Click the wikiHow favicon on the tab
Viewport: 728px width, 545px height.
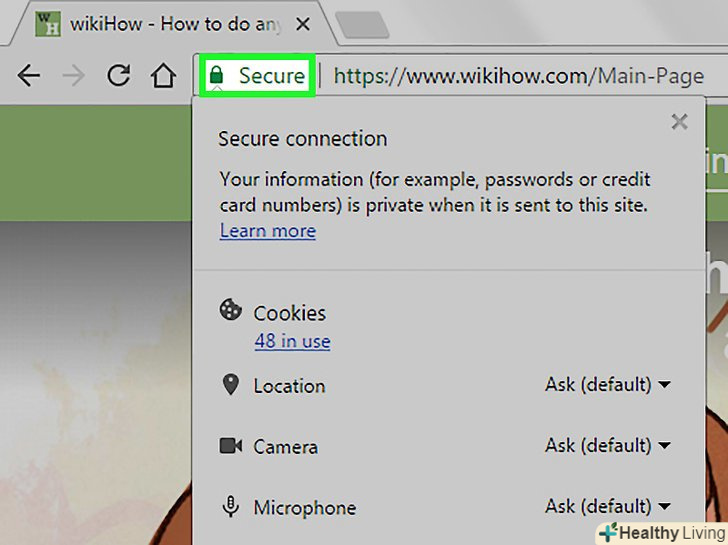48,24
